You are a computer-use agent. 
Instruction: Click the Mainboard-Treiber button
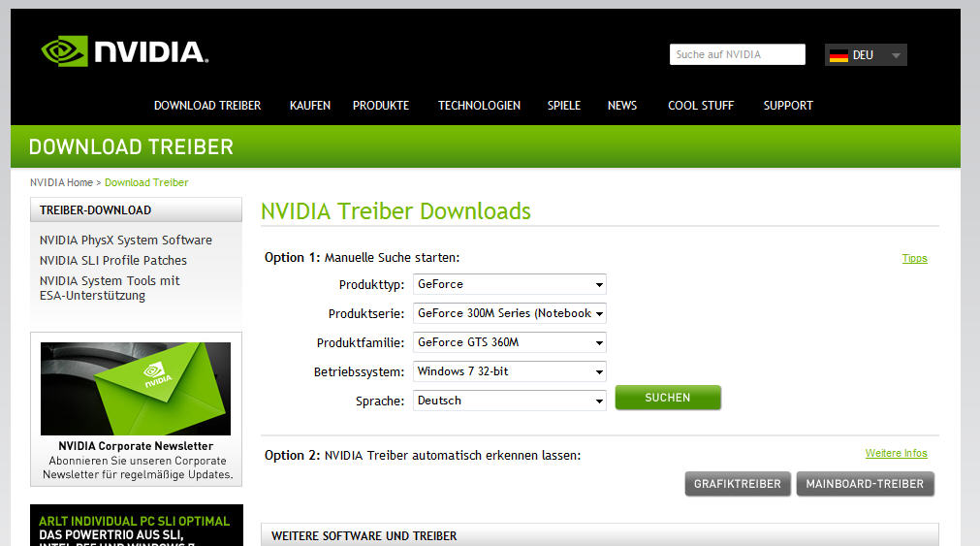tap(865, 484)
